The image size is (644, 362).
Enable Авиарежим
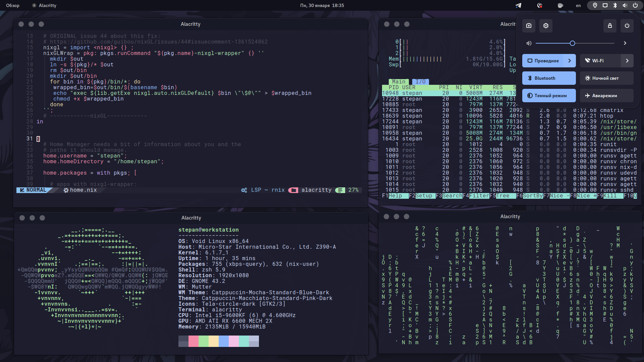(606, 96)
